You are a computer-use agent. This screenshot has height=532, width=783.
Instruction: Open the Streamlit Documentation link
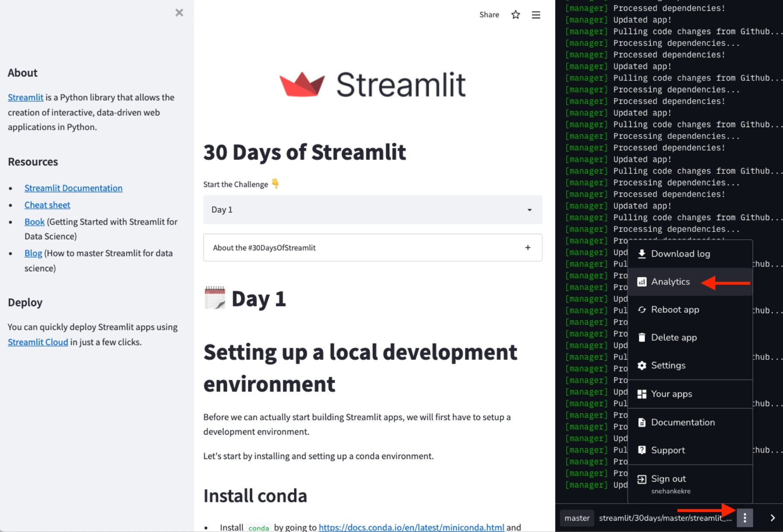tap(73, 188)
